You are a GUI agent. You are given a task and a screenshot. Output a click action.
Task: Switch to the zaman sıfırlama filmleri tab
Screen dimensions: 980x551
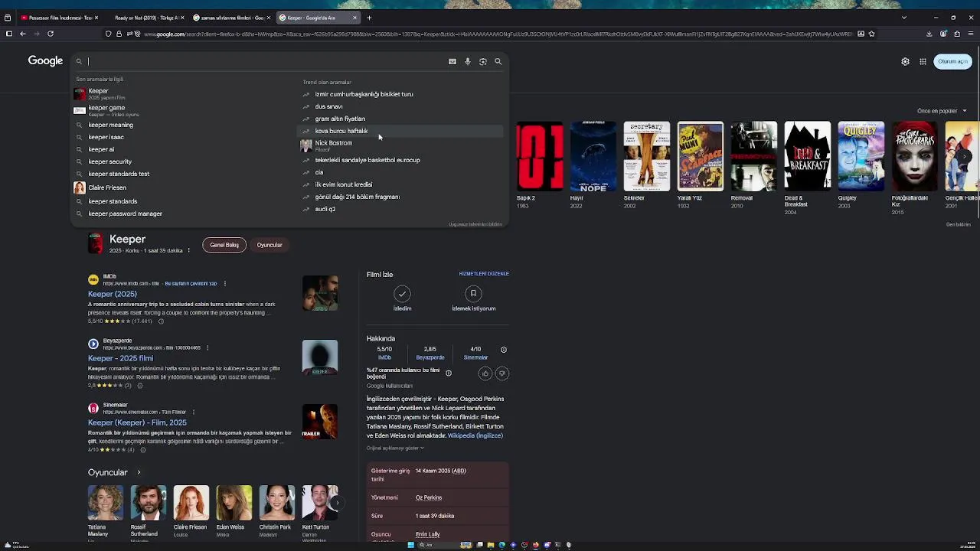coord(232,18)
